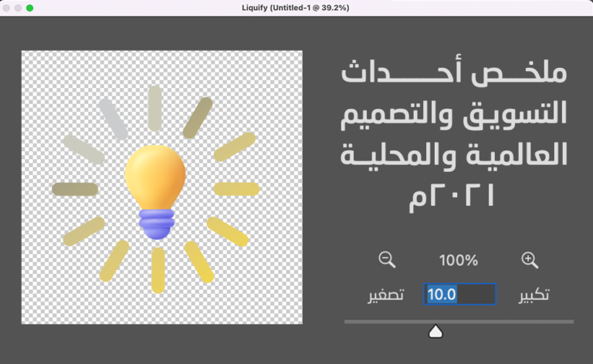
Task: Click the zoom out magnifier icon
Action: pyautogui.click(x=387, y=260)
